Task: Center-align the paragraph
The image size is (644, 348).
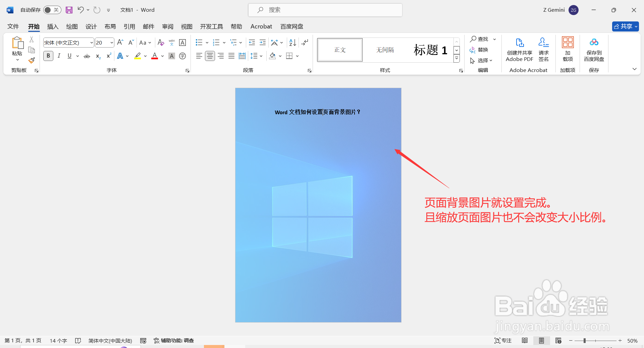Action: tap(210, 56)
